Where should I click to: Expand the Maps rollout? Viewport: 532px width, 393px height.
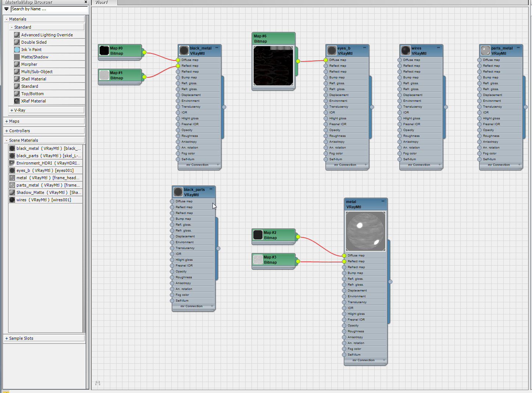click(7, 121)
